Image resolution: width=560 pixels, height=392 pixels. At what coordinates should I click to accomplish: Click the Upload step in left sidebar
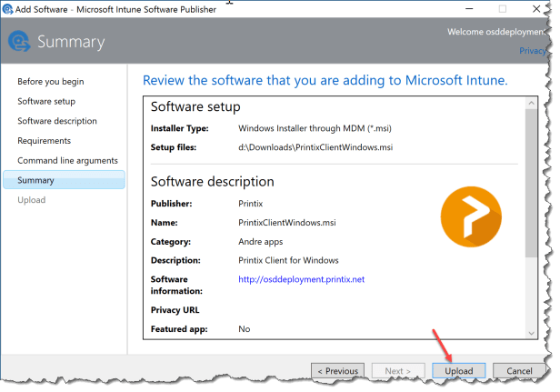[31, 200]
